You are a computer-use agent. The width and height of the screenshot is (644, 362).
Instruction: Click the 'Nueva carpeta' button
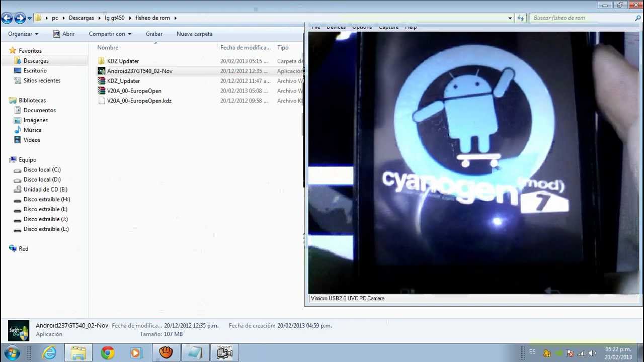pos(194,34)
